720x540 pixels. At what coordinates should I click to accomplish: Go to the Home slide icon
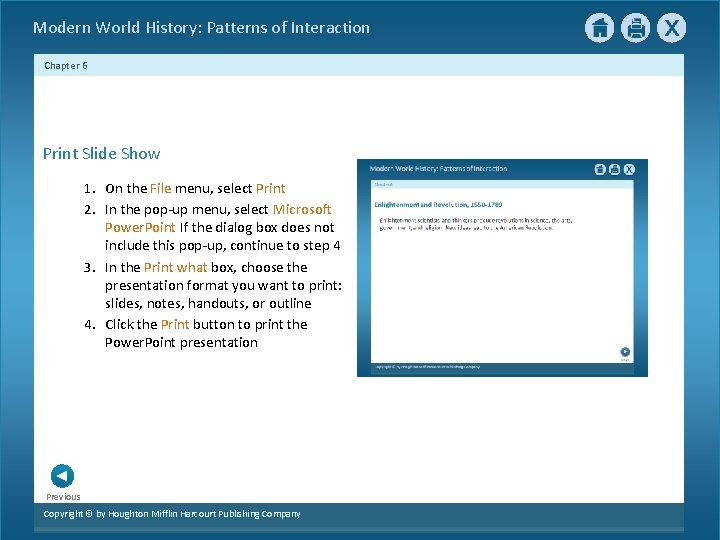[x=599, y=28]
